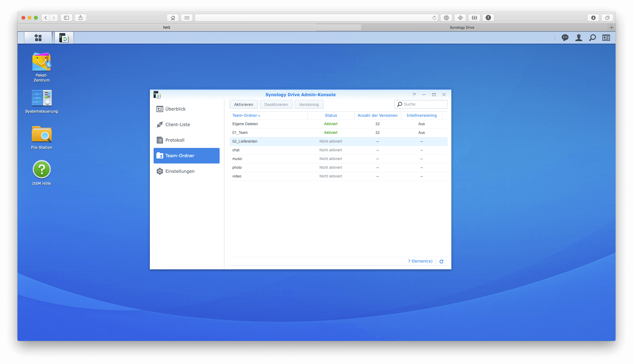The height and width of the screenshot is (364, 633).
Task: Click the browser share button
Action: [x=80, y=18]
